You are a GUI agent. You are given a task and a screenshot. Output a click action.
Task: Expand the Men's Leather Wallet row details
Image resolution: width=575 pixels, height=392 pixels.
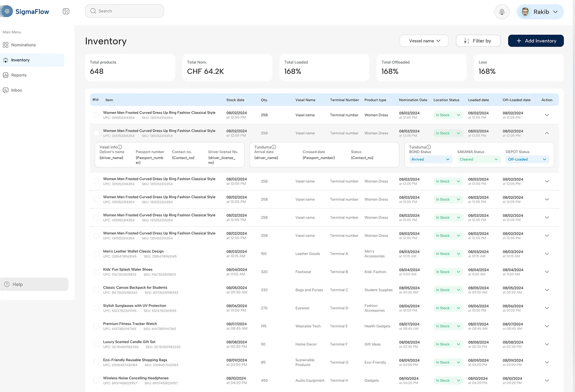click(547, 254)
